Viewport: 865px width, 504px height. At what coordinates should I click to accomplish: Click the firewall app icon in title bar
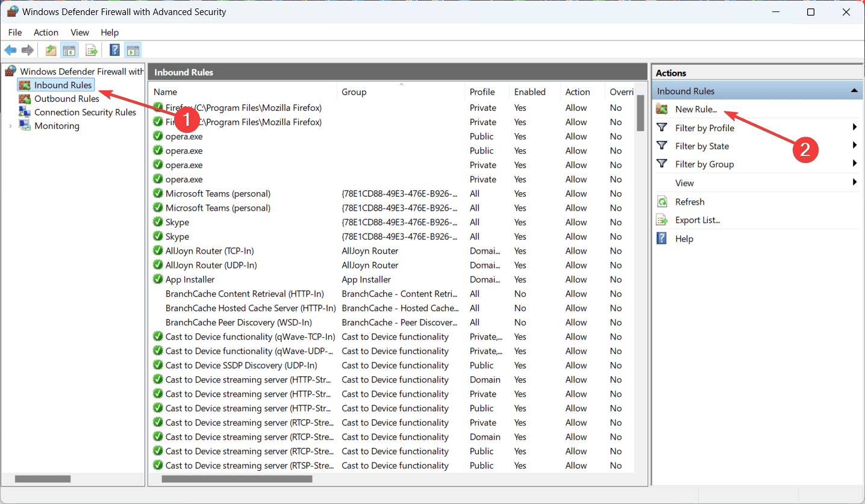pos(12,12)
